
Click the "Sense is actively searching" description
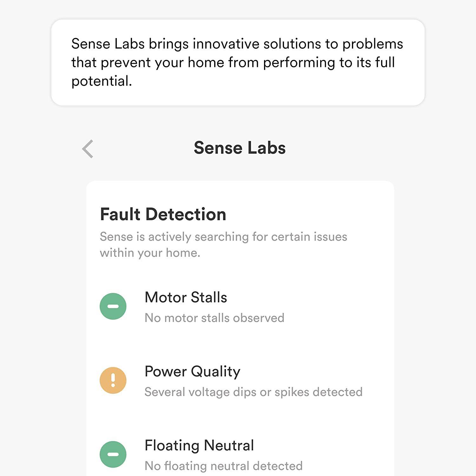click(x=223, y=237)
